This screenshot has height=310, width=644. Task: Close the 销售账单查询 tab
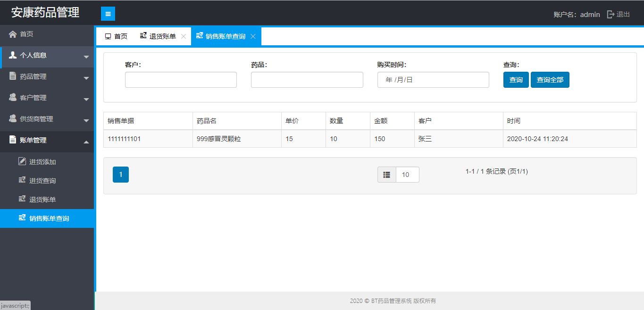tap(253, 36)
